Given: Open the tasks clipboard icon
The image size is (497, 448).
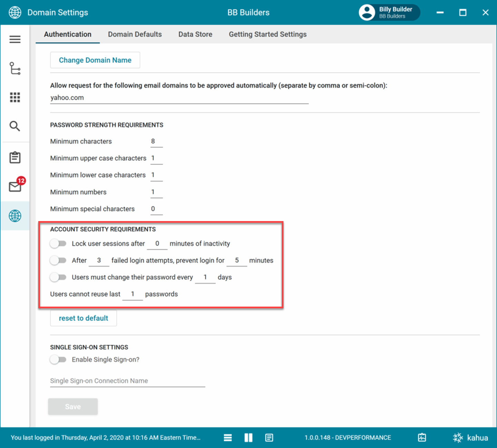Looking at the screenshot, I should coord(15,158).
